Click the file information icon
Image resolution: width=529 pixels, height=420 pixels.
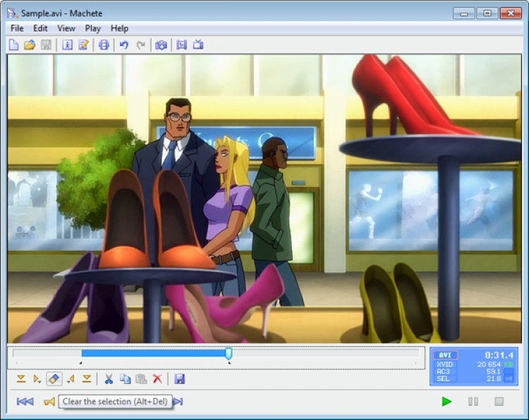(x=68, y=45)
